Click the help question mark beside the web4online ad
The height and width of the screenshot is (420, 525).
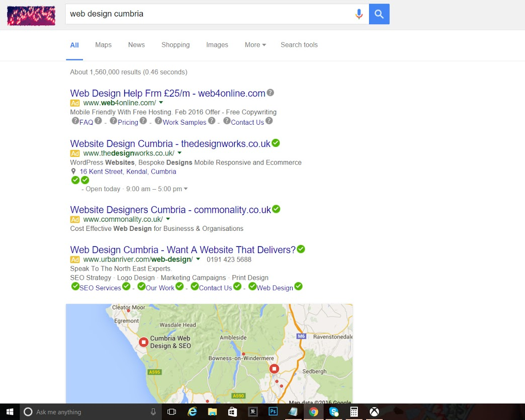(270, 93)
